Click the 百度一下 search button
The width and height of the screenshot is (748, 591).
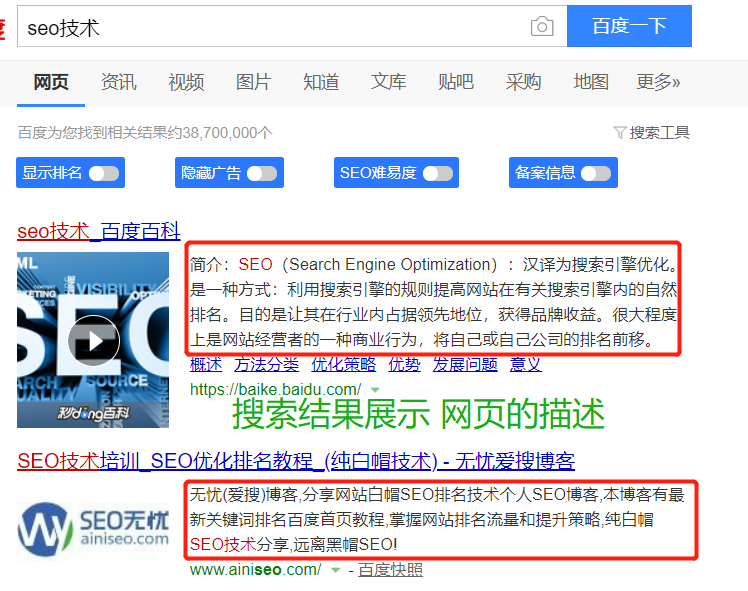coord(629,26)
